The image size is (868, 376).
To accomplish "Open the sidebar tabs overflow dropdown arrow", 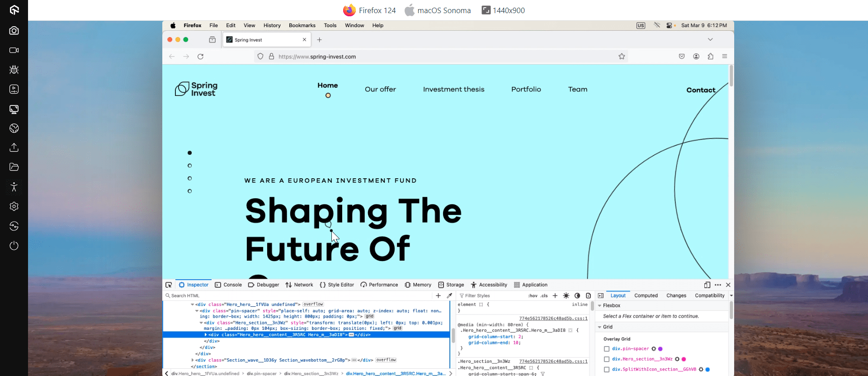I will [x=731, y=296].
